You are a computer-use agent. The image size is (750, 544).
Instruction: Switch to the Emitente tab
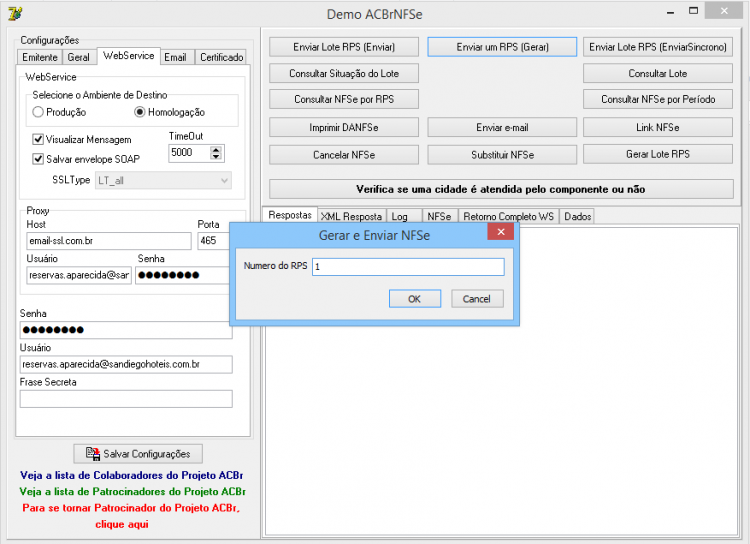pyautogui.click(x=40, y=57)
